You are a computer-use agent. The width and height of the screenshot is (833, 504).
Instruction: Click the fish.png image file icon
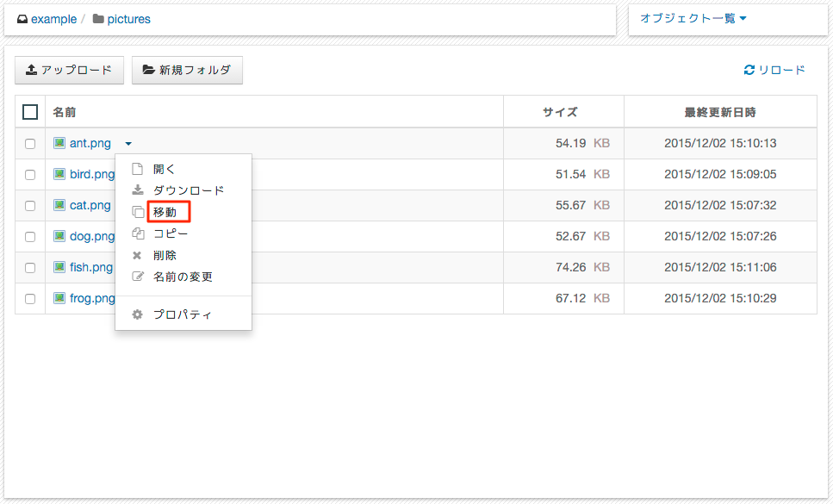click(59, 267)
